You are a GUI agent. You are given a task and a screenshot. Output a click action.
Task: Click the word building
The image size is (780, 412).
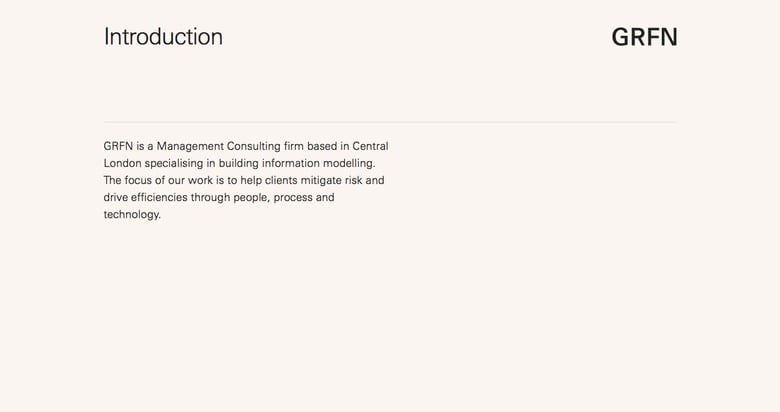coord(240,163)
